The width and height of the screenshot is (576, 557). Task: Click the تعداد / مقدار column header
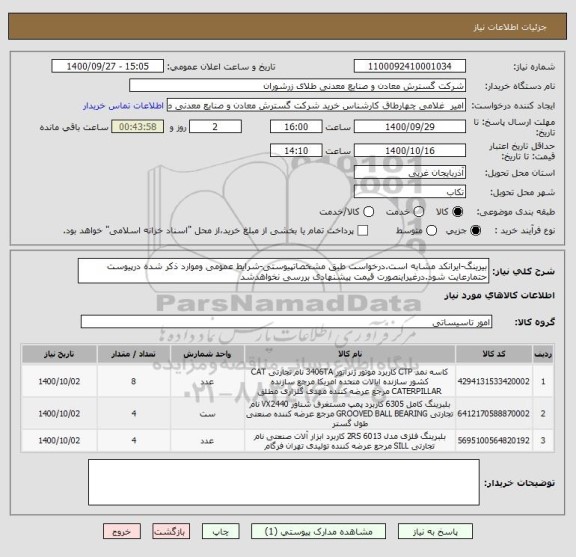(x=134, y=354)
